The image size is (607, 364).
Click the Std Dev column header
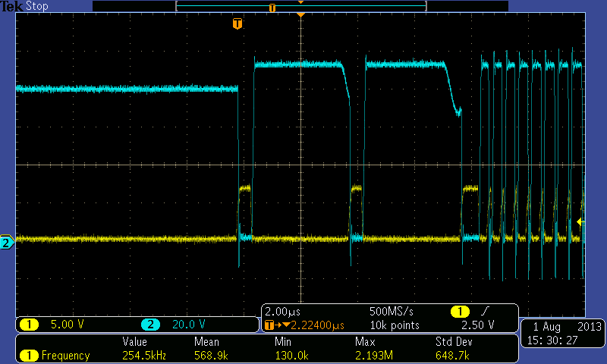(x=454, y=341)
